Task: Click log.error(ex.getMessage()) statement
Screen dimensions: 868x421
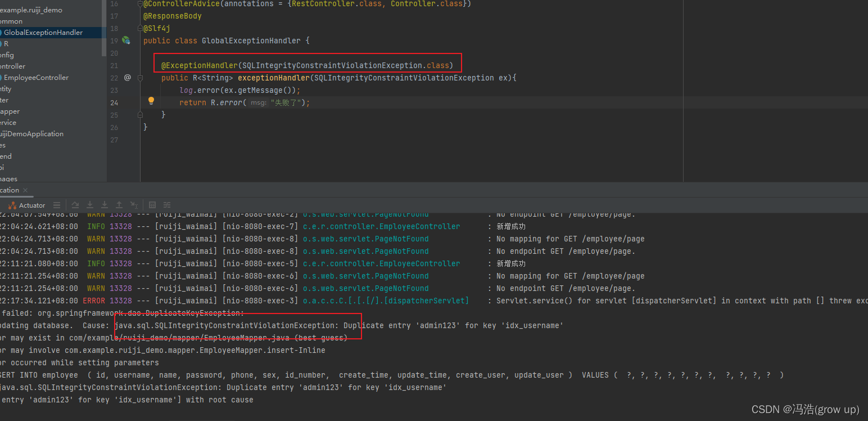Action: point(240,90)
